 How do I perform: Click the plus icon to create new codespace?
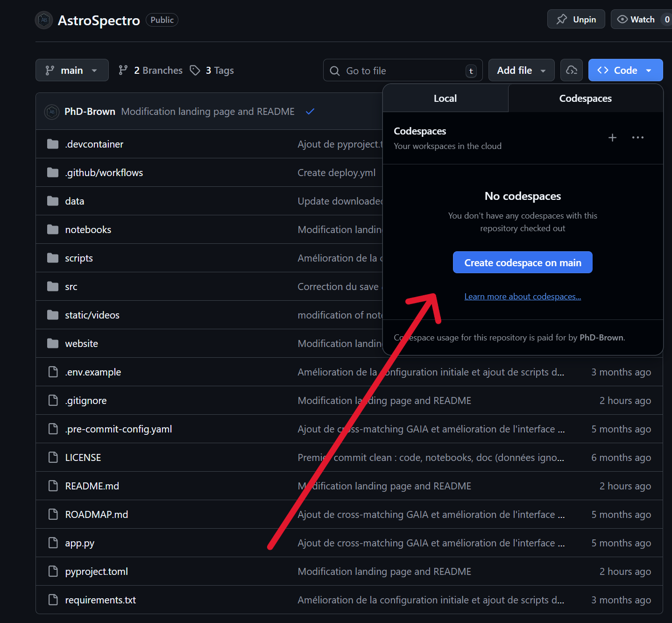(612, 138)
